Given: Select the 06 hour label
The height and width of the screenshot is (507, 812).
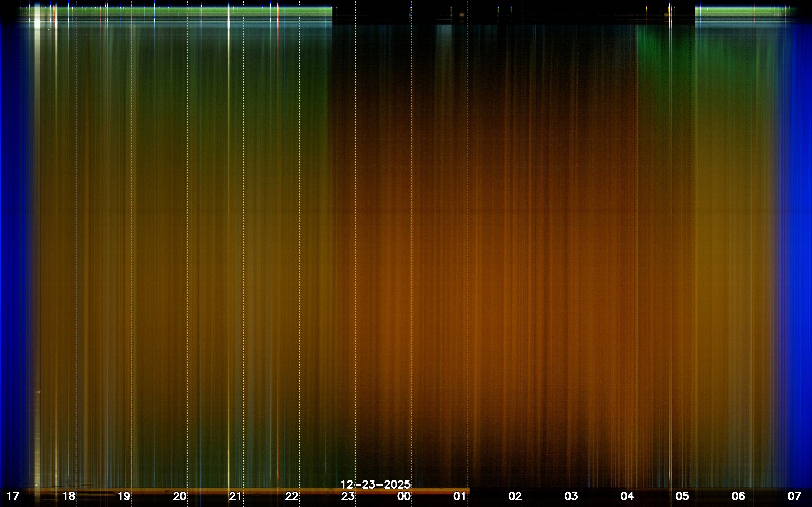Looking at the screenshot, I should [x=738, y=496].
